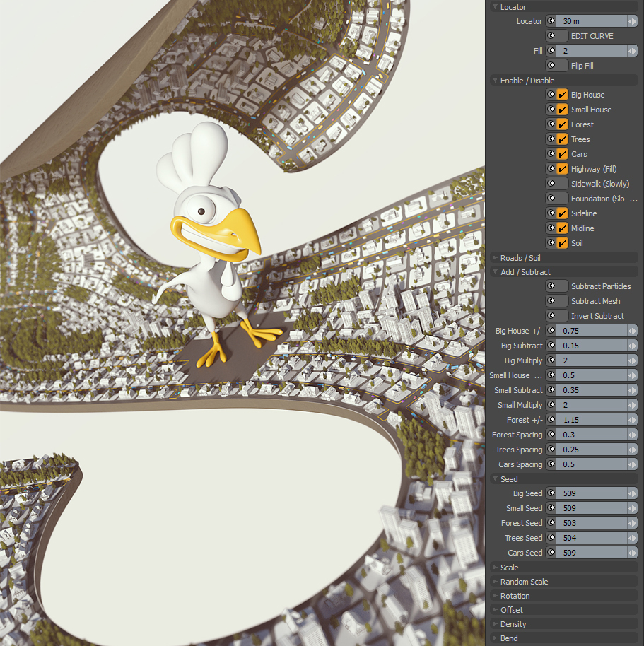Tick the Flip Fill checkbox
This screenshot has height=646, width=644.
tap(563, 66)
